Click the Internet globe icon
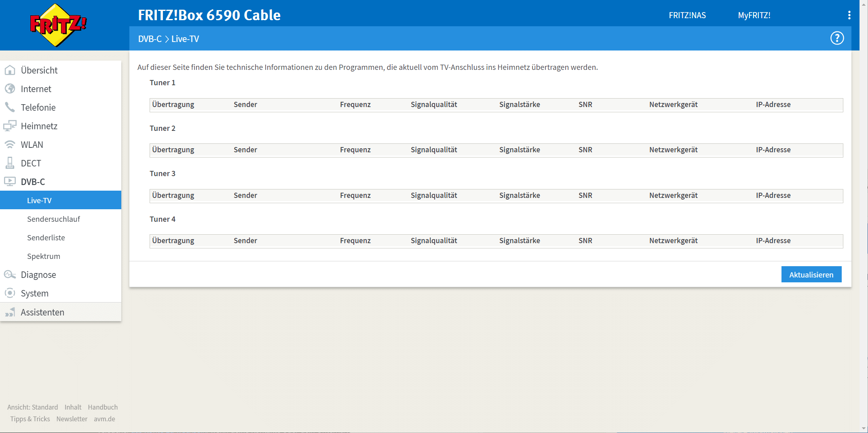Viewport: 868px width, 433px height. [x=10, y=89]
